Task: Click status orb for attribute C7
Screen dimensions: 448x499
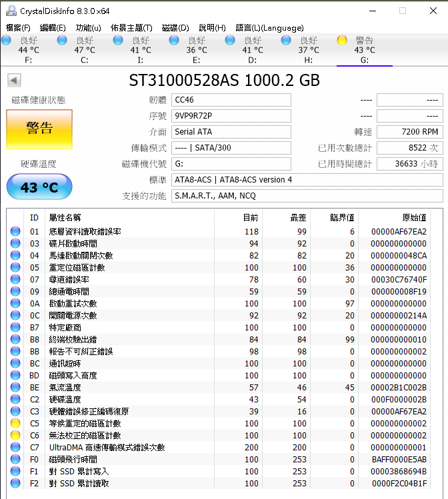Action: point(15,447)
